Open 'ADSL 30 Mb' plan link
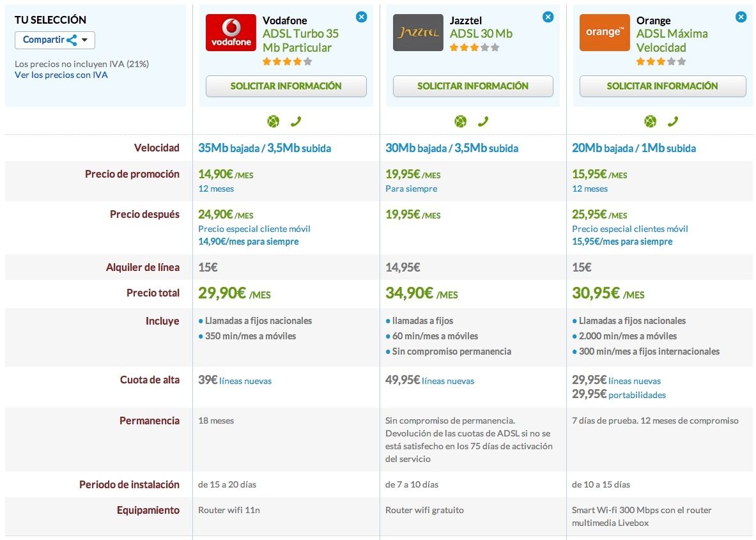Viewport: 756px width, 540px height. click(481, 34)
